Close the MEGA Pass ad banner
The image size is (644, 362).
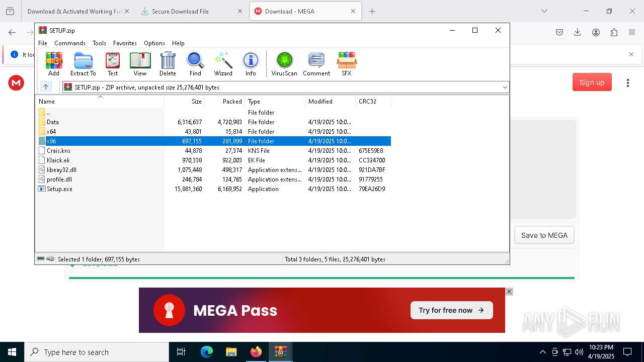tap(509, 292)
